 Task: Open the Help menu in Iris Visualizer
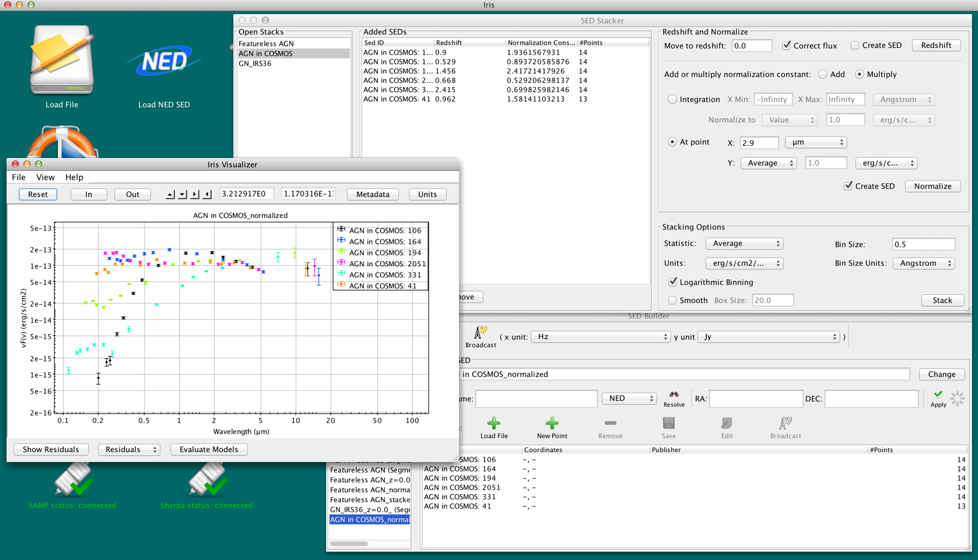coord(74,177)
